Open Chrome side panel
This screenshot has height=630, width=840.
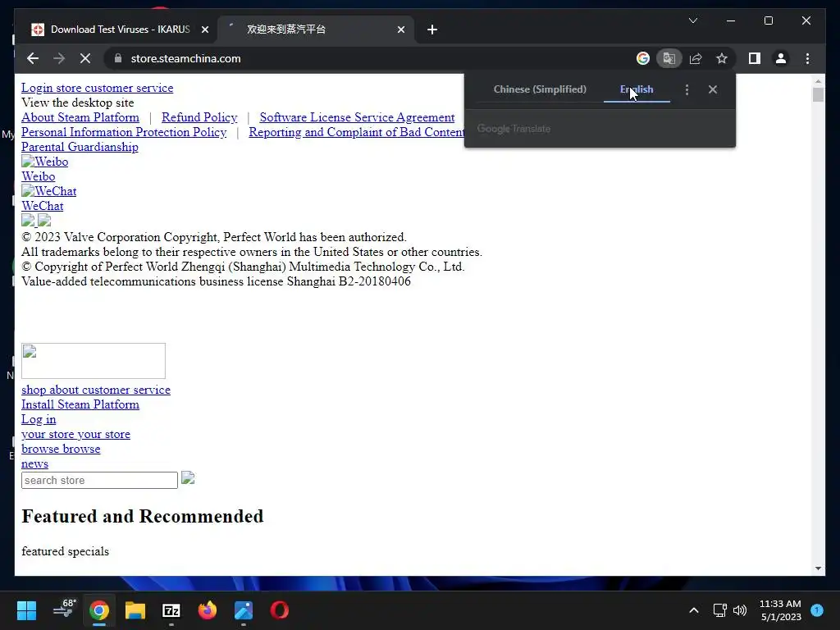(755, 58)
